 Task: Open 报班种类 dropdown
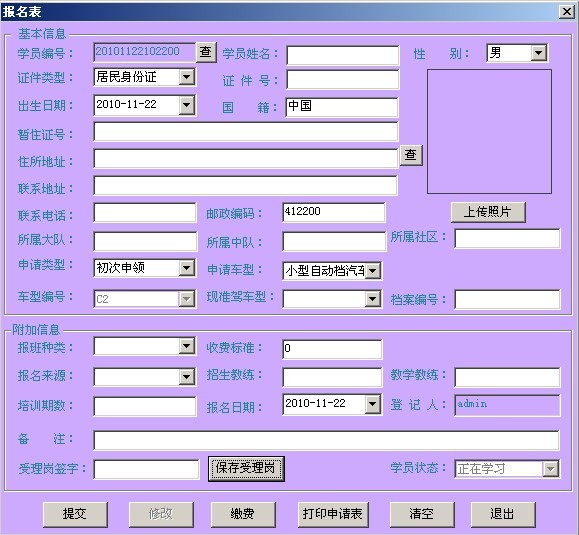[x=187, y=346]
